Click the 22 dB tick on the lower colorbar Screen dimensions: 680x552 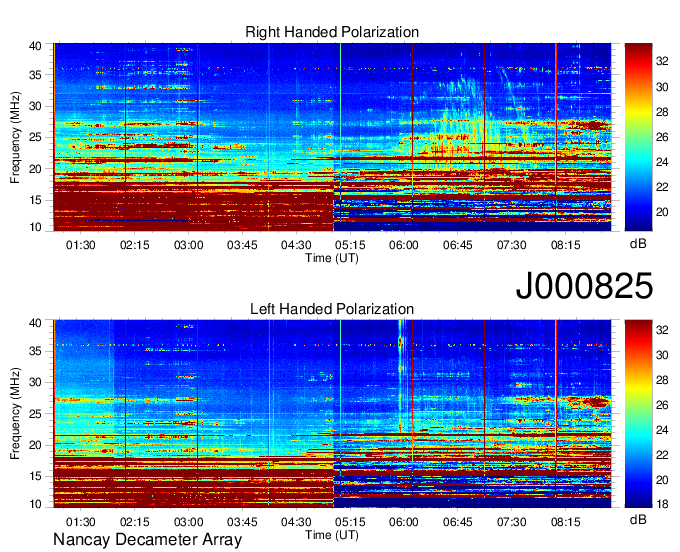pyautogui.click(x=662, y=455)
